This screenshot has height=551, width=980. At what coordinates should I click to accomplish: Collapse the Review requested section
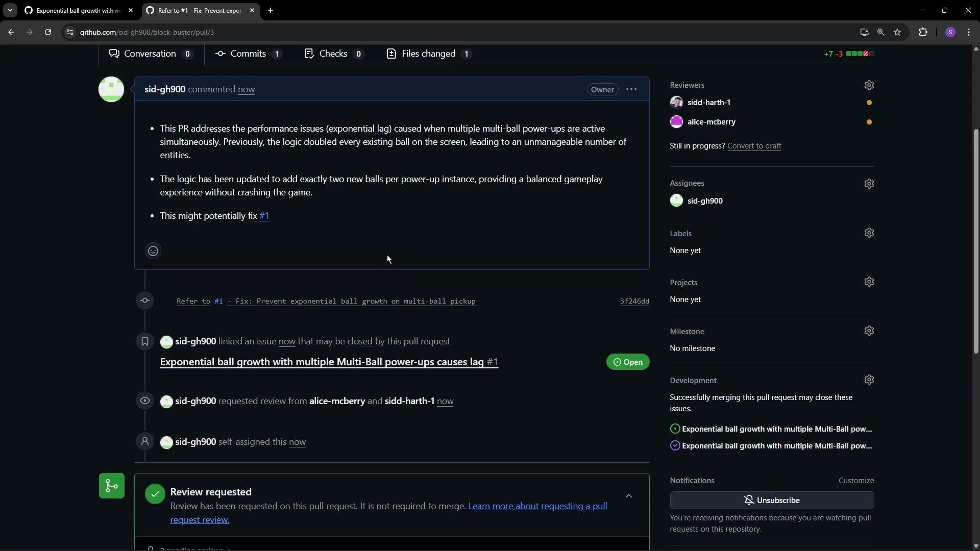[x=629, y=496]
